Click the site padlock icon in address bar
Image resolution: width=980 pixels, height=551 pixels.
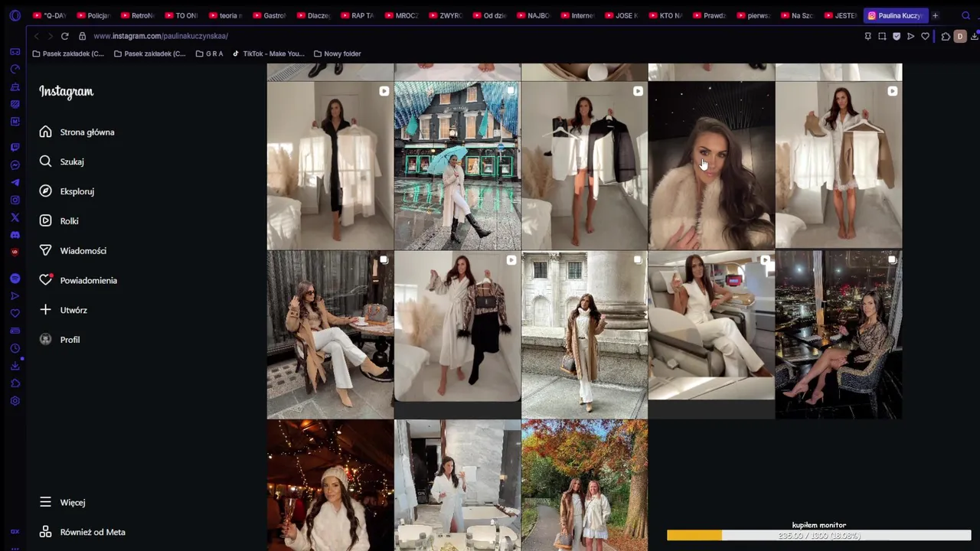pos(82,36)
